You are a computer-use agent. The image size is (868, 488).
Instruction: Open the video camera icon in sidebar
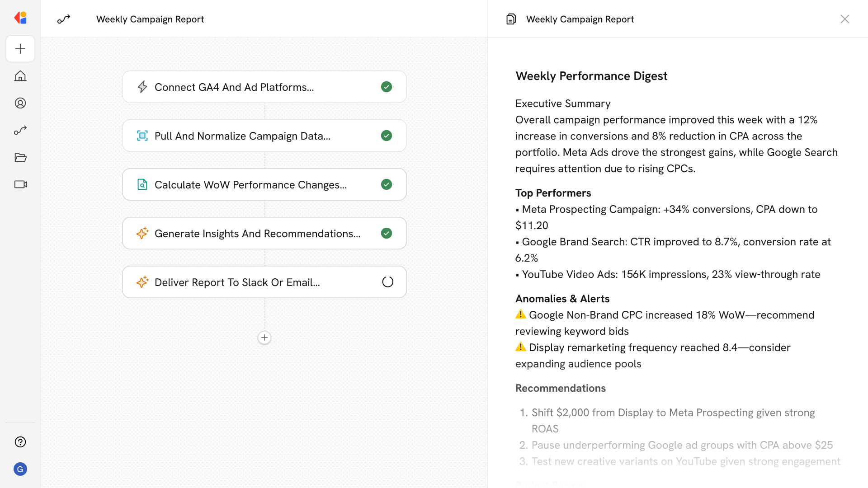point(20,184)
